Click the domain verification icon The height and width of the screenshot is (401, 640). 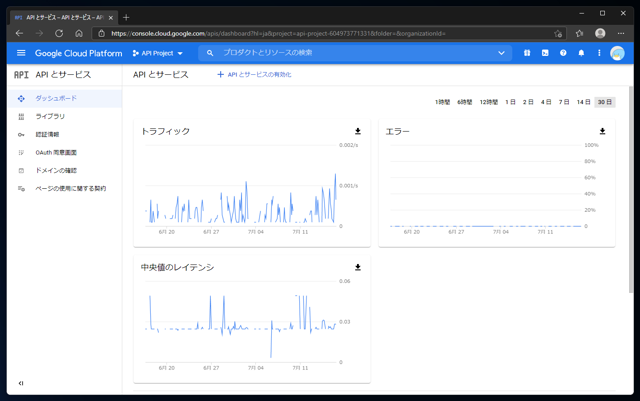tap(21, 170)
